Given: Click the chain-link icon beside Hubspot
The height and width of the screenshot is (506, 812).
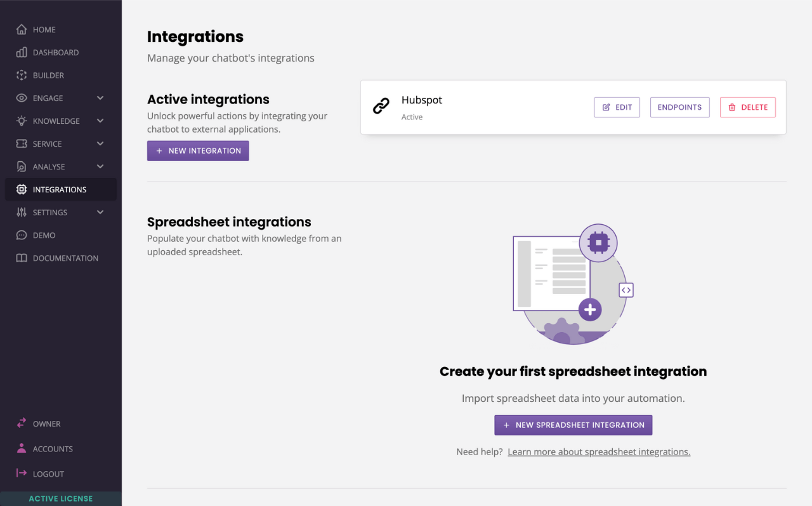Looking at the screenshot, I should 381,105.
